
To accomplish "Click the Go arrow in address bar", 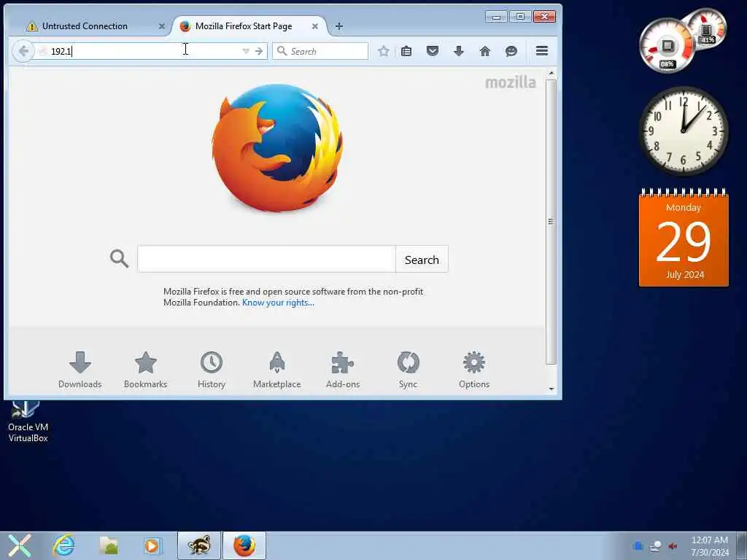I will click(259, 51).
